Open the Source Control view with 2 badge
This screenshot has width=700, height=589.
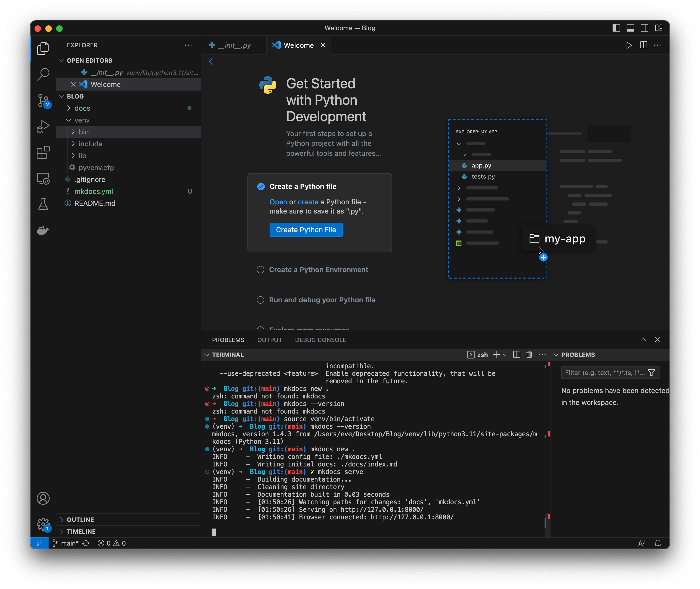point(43,101)
